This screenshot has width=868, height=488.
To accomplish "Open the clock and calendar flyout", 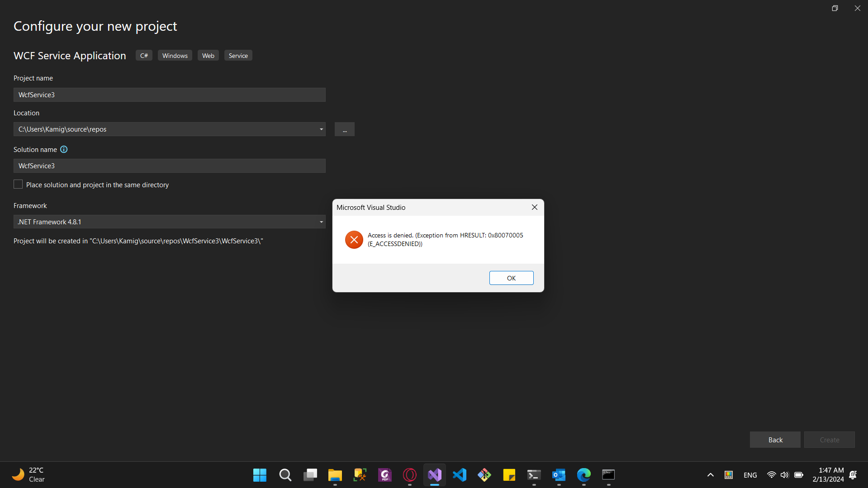I will (828, 475).
